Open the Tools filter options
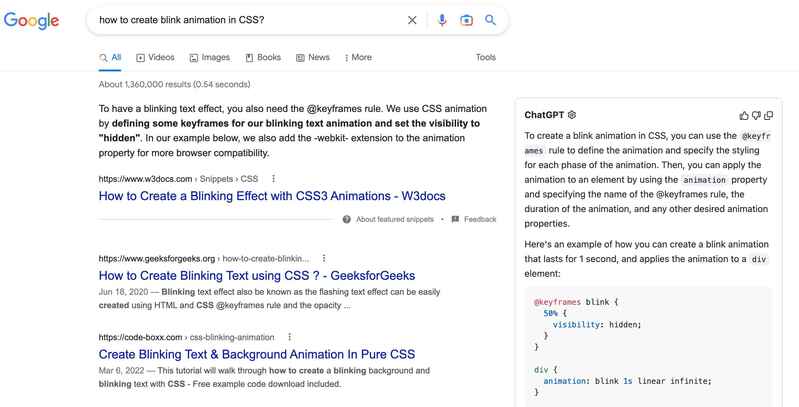 click(x=486, y=58)
